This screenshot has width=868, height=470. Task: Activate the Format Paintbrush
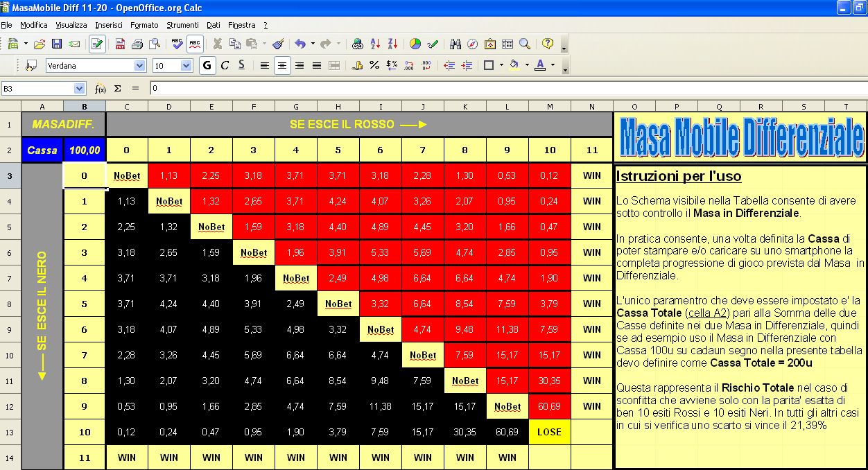(278, 44)
